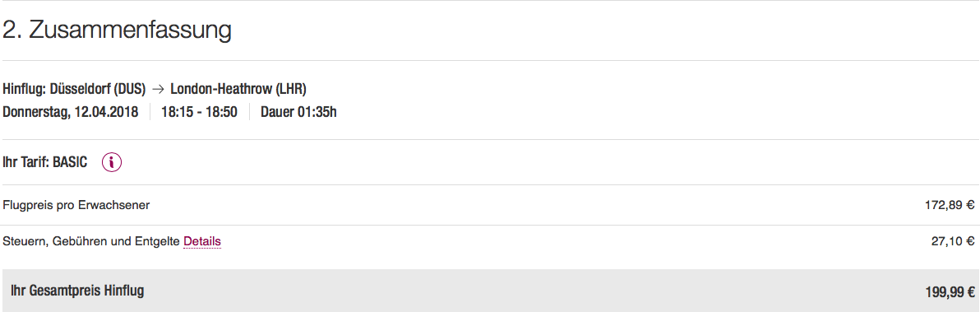980x312 pixels.
Task: Select the 172,89 € flight price amount
Action: pos(950,205)
